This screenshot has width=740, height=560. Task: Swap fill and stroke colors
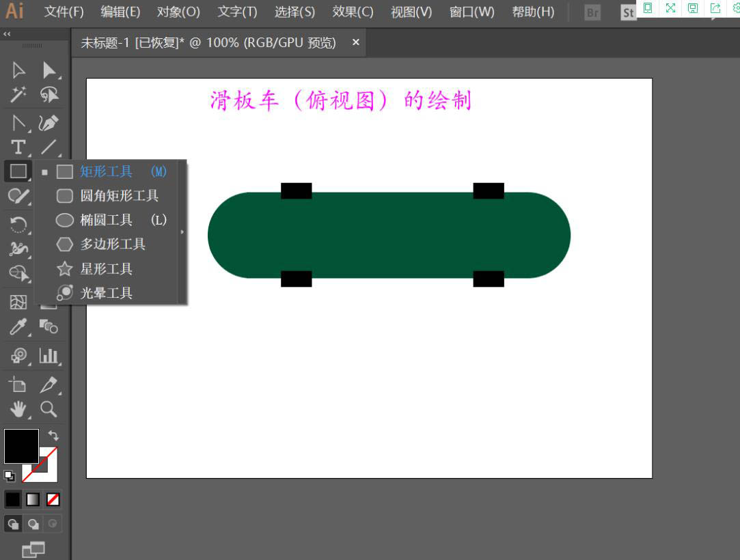tap(53, 436)
